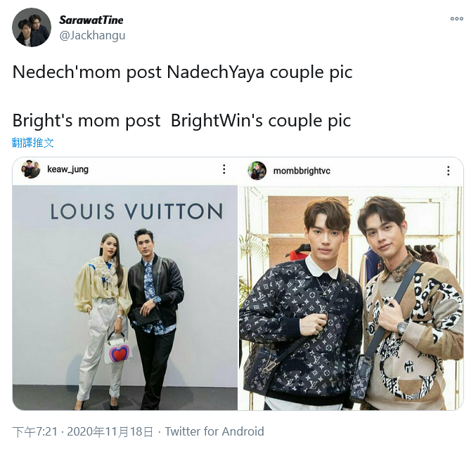Click the SarawatTine profile avatar

(32, 27)
